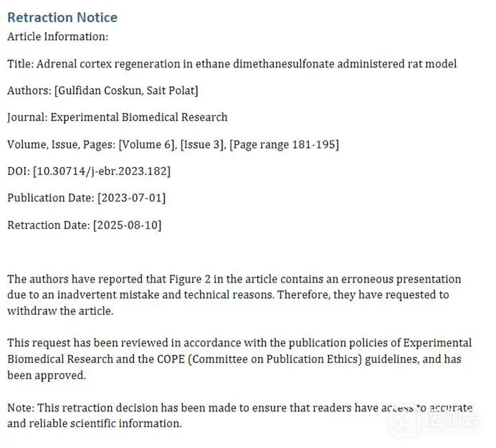This screenshot has width=496, height=448.
Task: Click the Retraction Notice heading
Action: tap(62, 17)
